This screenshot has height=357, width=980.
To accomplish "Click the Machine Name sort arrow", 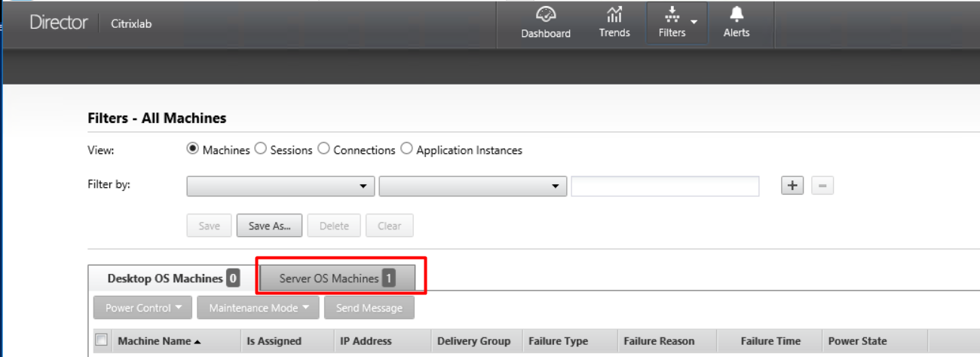I will (x=198, y=342).
